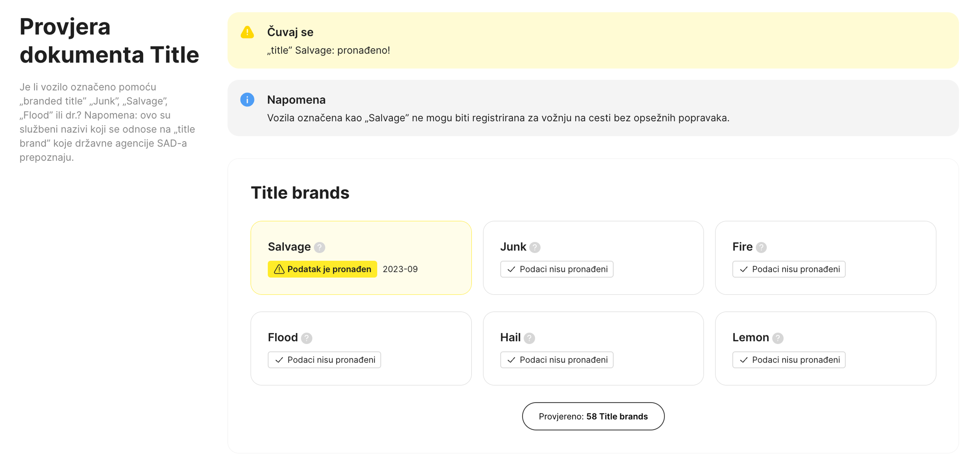Click the Čuvaj se warning banner title
Image resolution: width=980 pixels, height=465 pixels.
pos(290,32)
